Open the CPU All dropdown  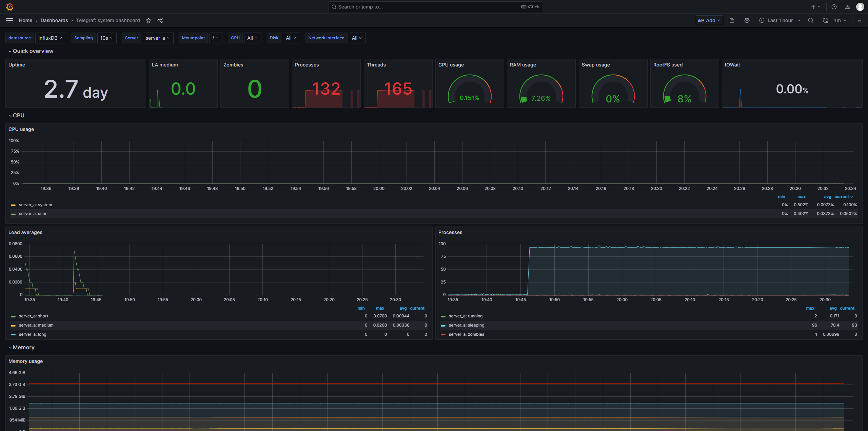point(253,38)
